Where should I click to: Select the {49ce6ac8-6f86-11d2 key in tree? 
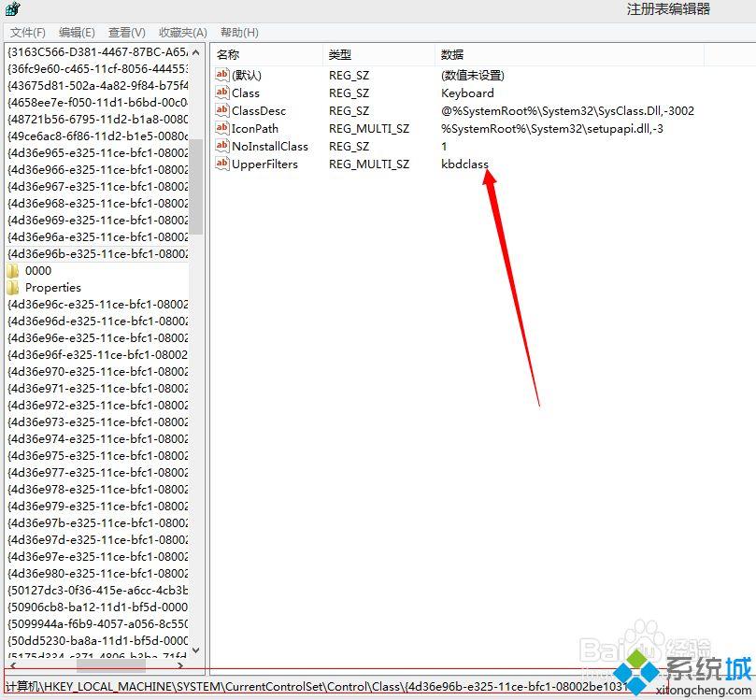[x=97, y=136]
